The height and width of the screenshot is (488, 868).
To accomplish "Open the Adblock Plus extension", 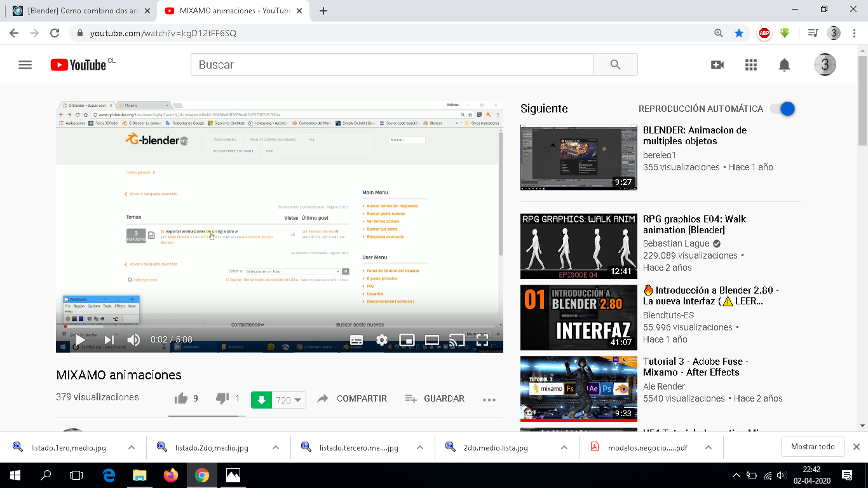I will click(764, 33).
